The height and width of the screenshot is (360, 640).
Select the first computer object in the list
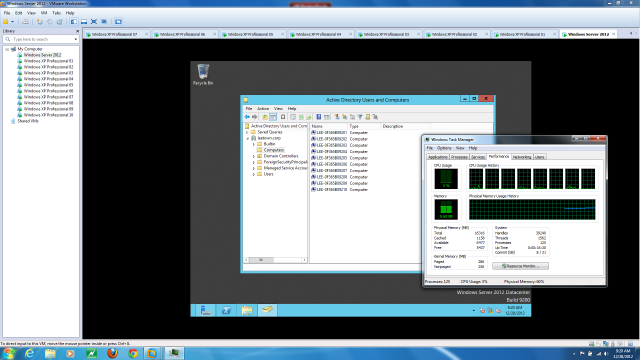click(x=331, y=133)
